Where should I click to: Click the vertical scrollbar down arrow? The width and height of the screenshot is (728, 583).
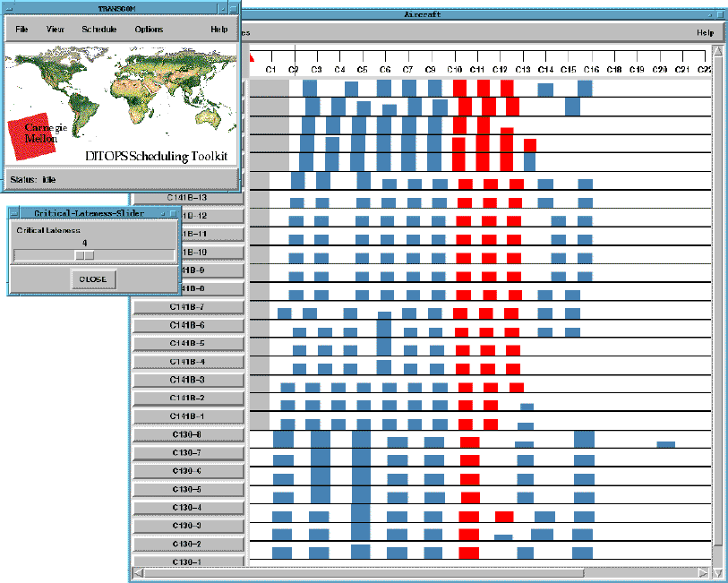tap(717, 571)
